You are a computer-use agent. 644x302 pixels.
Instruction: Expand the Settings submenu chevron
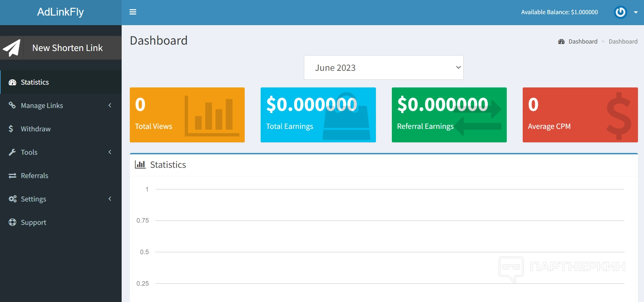tap(110, 199)
